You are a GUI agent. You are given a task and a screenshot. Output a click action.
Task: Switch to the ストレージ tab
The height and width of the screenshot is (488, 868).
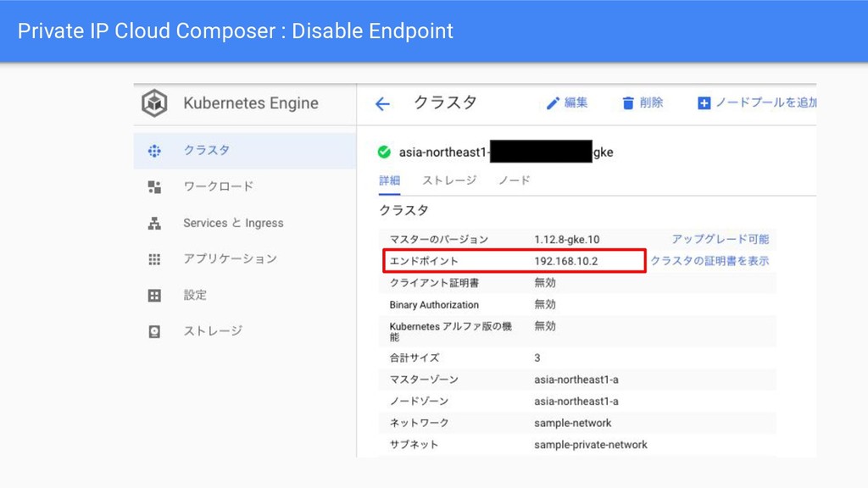(x=449, y=180)
